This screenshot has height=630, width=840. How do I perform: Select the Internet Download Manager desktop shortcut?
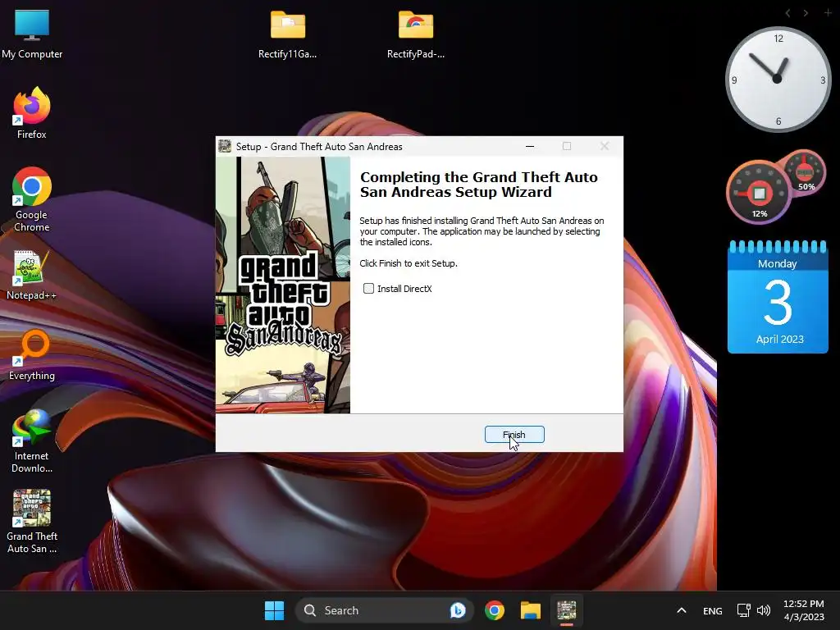coord(32,441)
